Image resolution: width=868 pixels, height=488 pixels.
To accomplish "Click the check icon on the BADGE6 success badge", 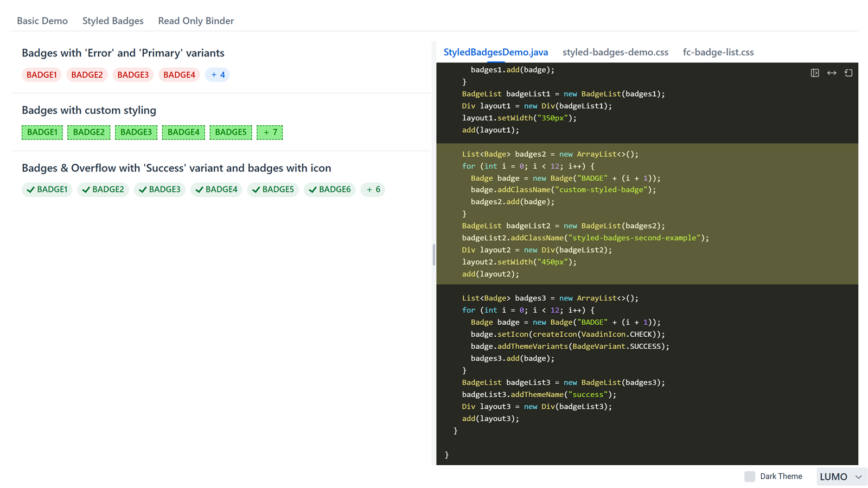I will [312, 190].
